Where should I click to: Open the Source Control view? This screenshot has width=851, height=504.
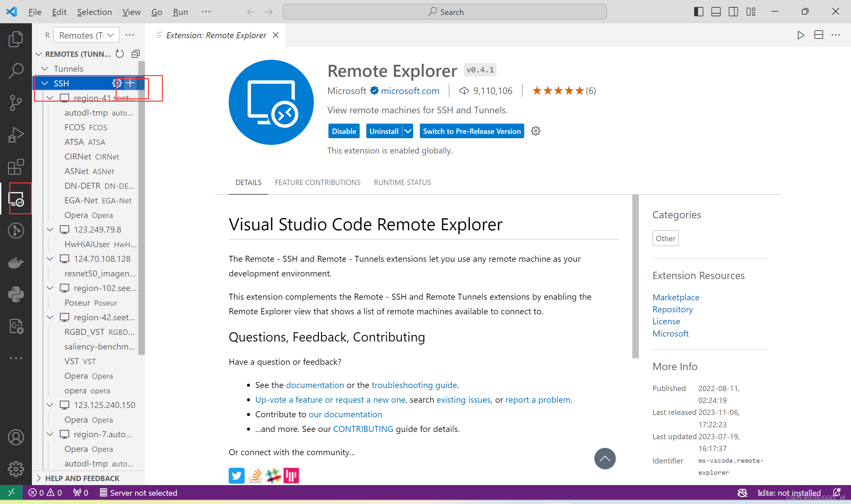tap(16, 103)
